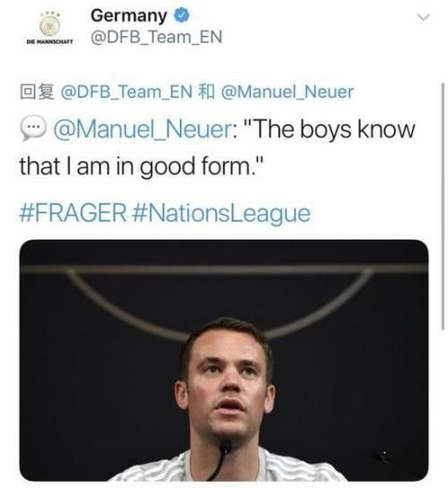The width and height of the screenshot is (448, 488).
Task: Open the #FRAGER hashtag
Action: [73, 213]
